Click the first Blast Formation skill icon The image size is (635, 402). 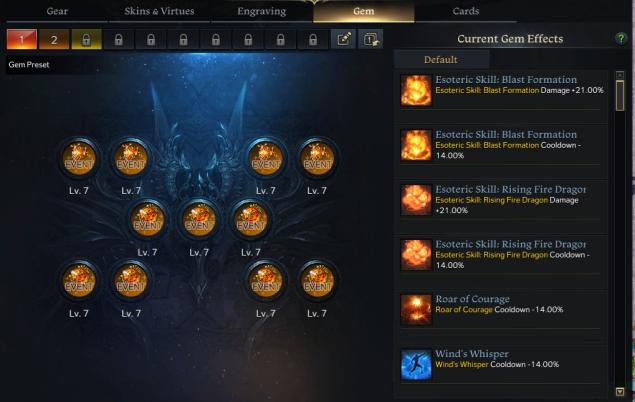(x=416, y=90)
